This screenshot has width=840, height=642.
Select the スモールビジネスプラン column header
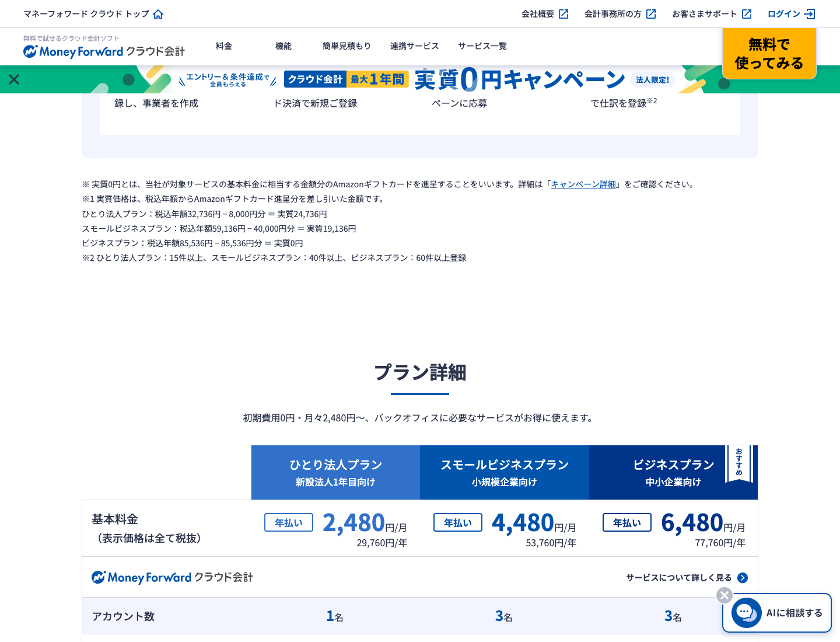[505, 472]
